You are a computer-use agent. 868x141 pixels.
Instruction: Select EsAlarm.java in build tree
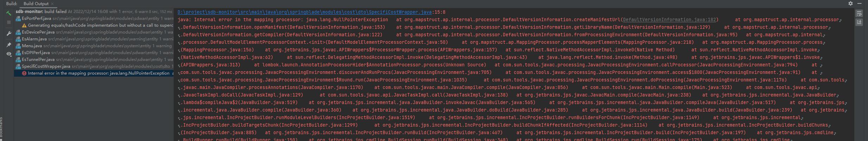pyautogui.click(x=94, y=39)
